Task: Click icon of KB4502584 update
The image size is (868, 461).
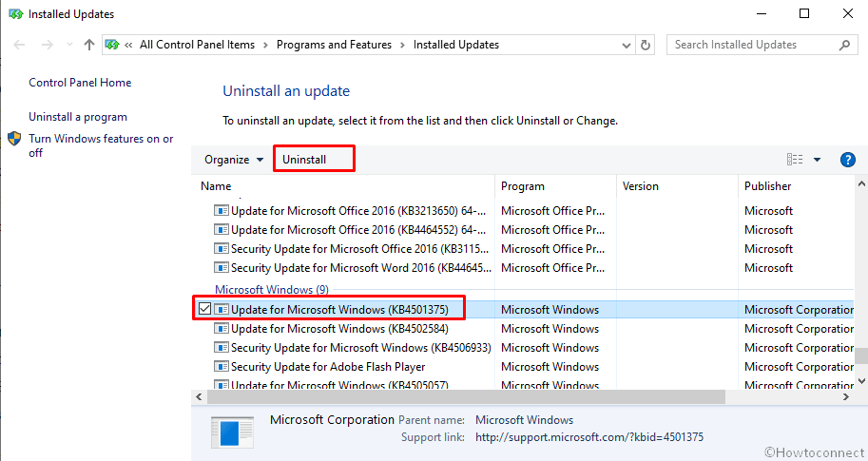Action: [x=222, y=329]
